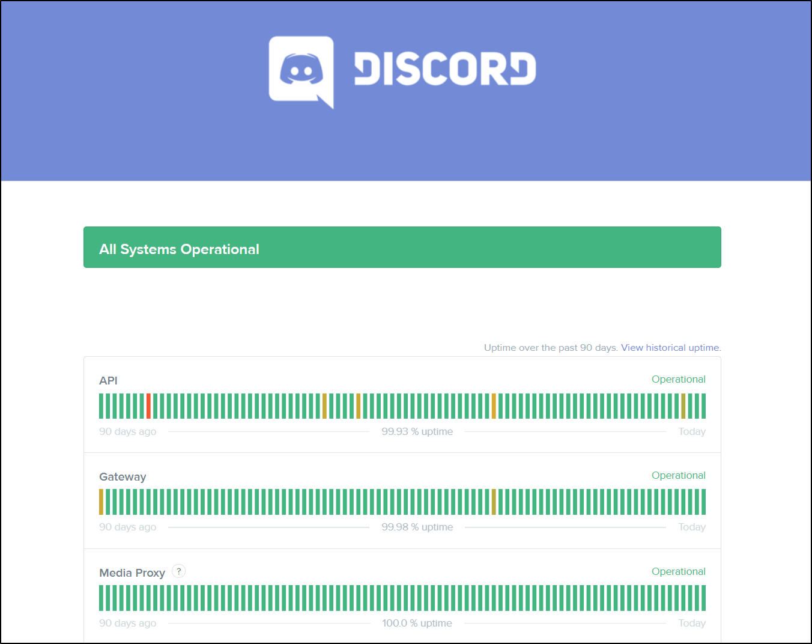Screen dimensions: 812x644
Task: Click the Media Proxy component name
Action: point(132,573)
